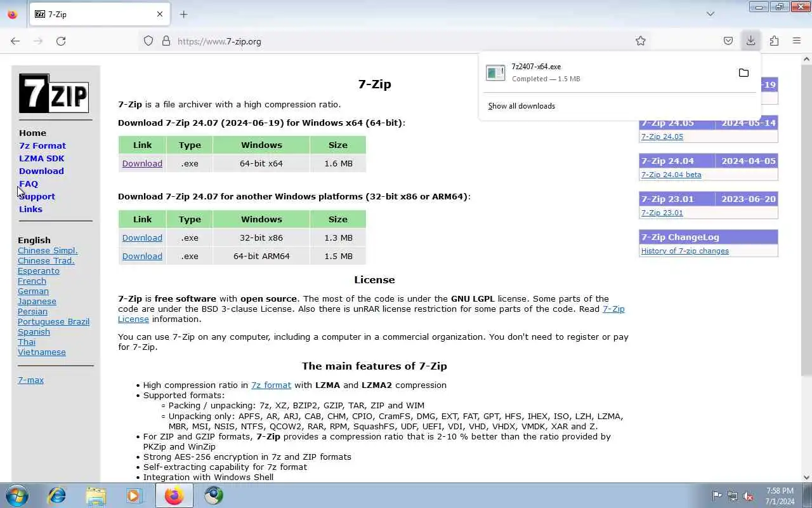Viewport: 812px width, 508px height.
Task: Open the 7-Zip 23.01 link
Action: point(662,213)
